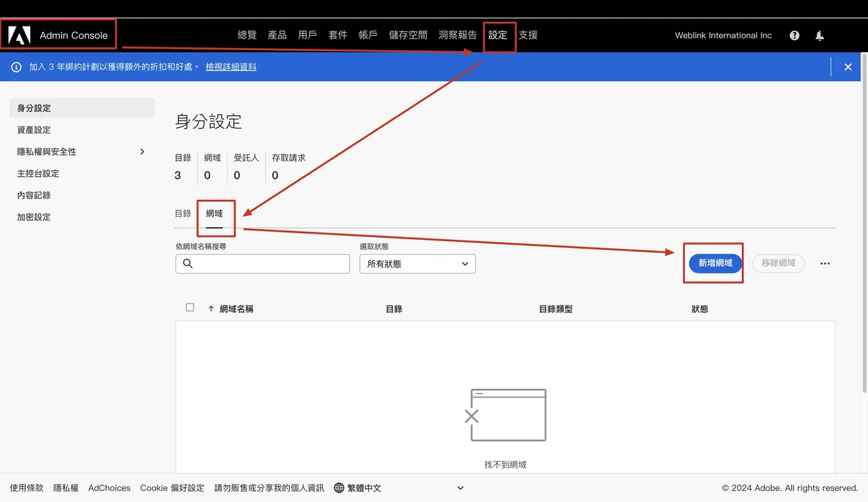
Task: Open the 總覽 menu
Action: [248, 35]
